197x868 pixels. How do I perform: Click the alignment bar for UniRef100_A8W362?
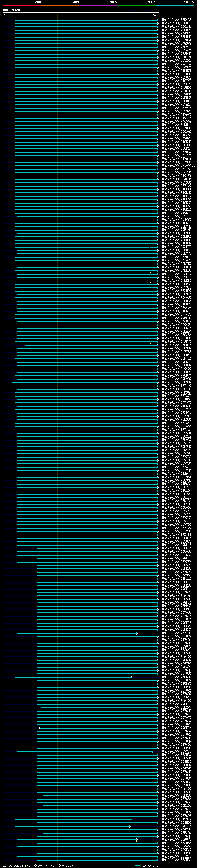(85, 382)
